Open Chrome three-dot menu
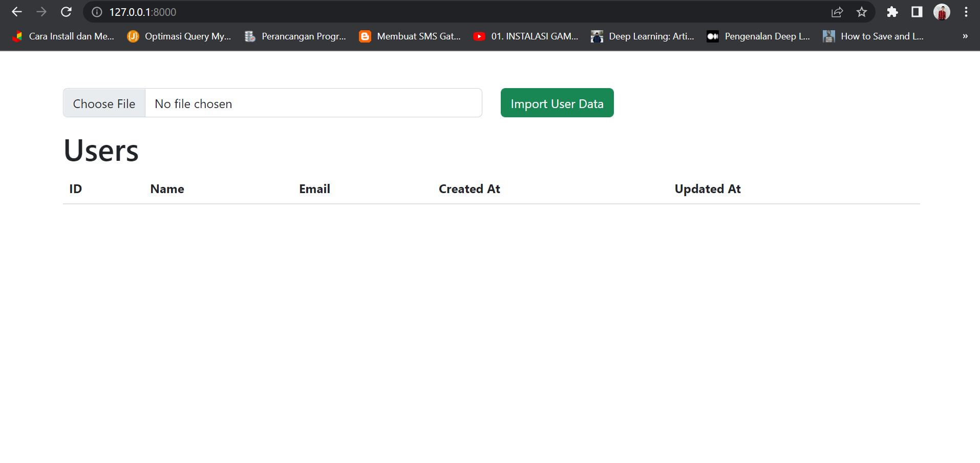 point(966,12)
